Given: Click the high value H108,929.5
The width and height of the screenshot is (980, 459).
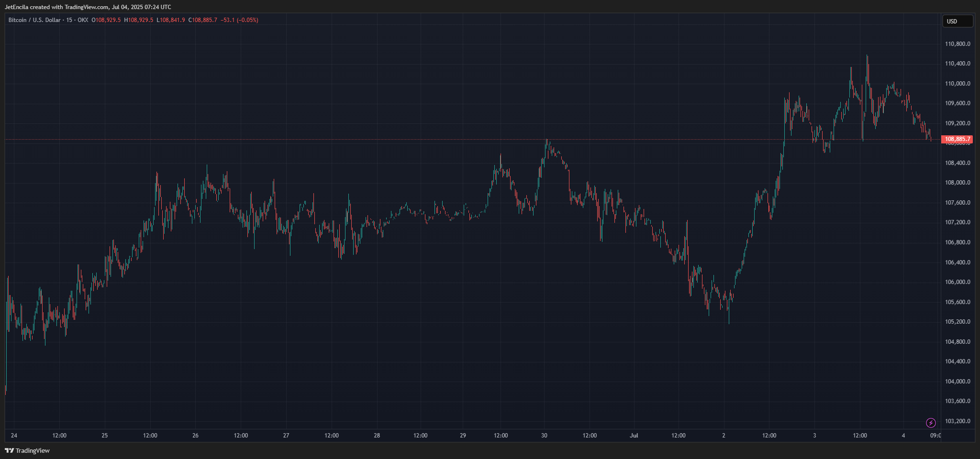Looking at the screenshot, I should click(139, 20).
